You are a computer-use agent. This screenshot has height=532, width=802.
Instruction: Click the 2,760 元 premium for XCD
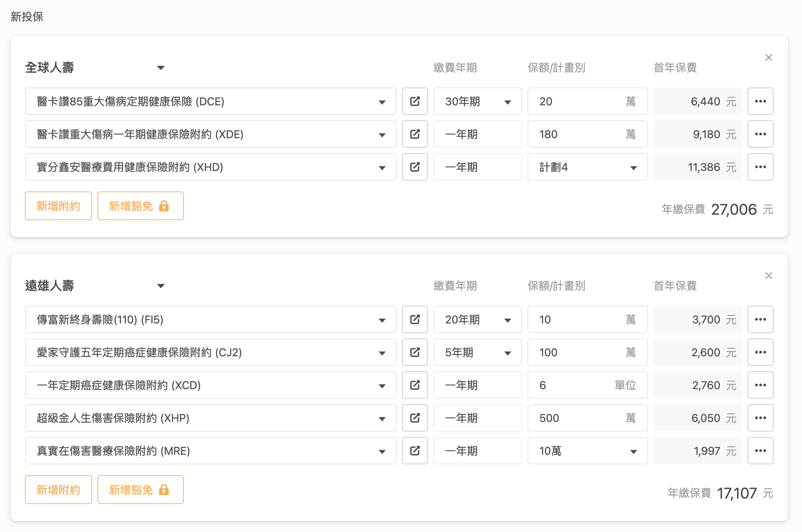point(698,385)
